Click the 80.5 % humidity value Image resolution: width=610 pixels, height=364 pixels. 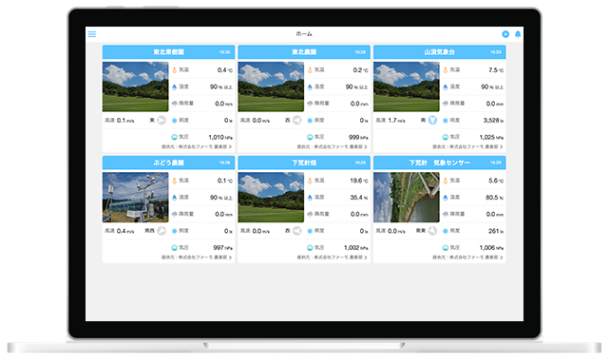point(494,198)
